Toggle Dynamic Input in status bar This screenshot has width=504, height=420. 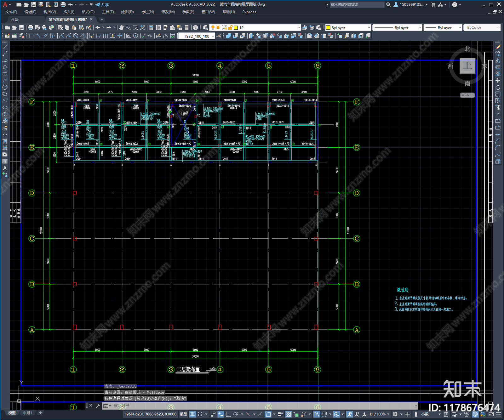221,414
